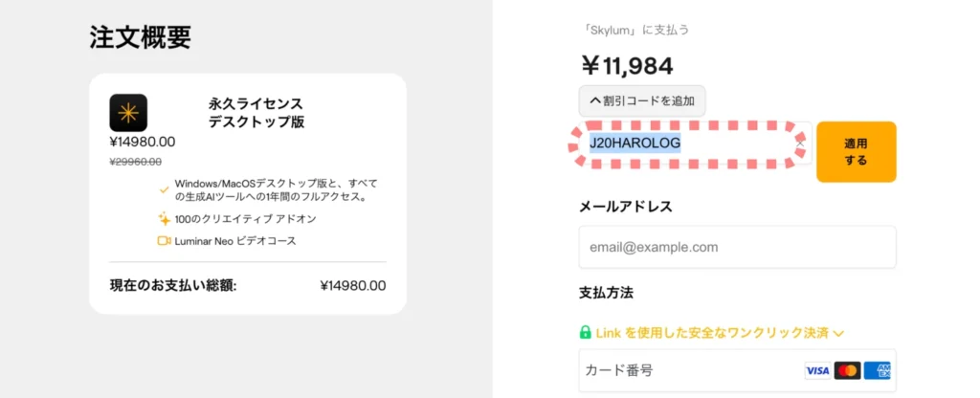This screenshot has width=980, height=398.
Task: Click the 現在のお支払い総額 summary row
Action: (248, 286)
